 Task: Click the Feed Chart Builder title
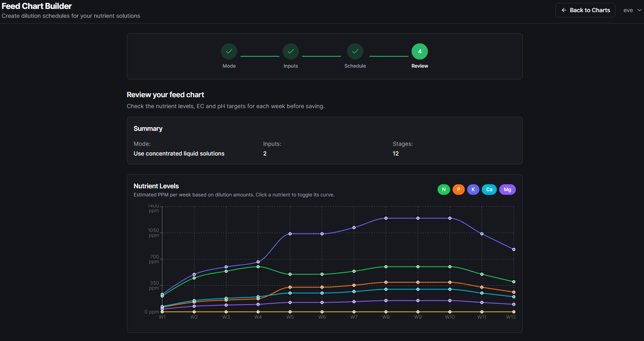tap(37, 6)
